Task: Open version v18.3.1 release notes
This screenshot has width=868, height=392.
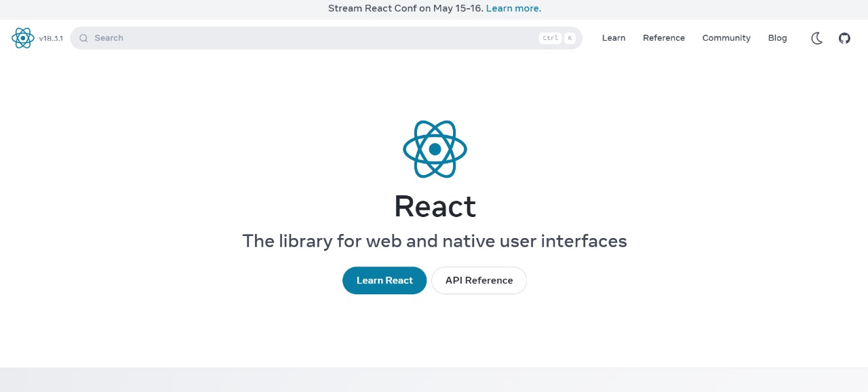Action: tap(50, 39)
